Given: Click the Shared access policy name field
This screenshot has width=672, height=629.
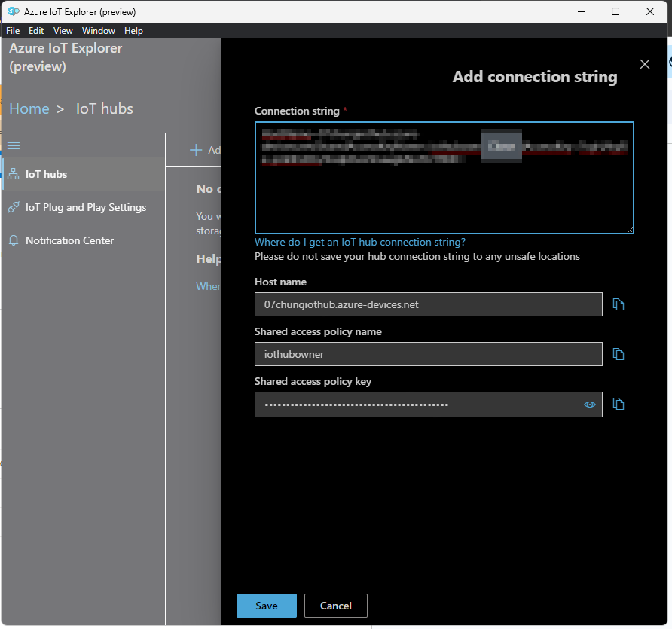Looking at the screenshot, I should pyautogui.click(x=429, y=354).
